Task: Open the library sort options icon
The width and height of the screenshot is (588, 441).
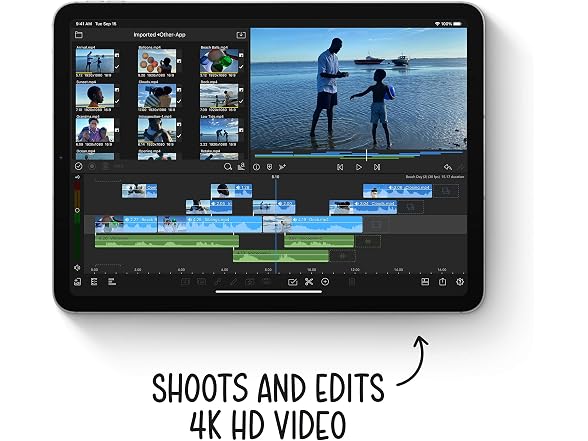Action: coord(241,166)
